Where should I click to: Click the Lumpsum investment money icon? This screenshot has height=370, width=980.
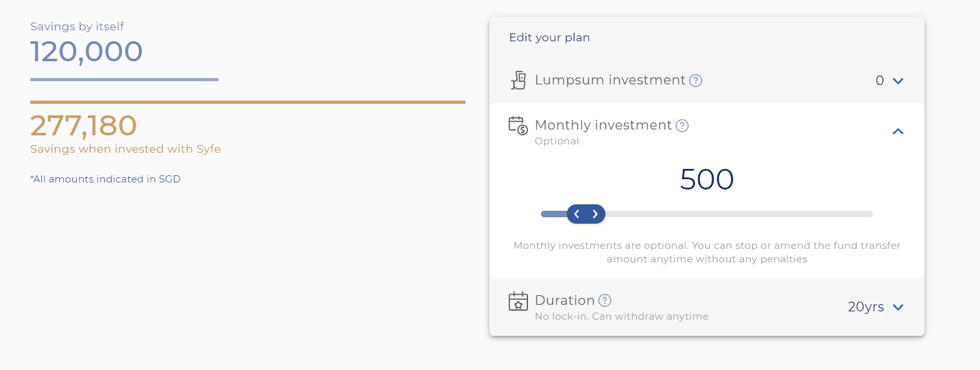[518, 81]
